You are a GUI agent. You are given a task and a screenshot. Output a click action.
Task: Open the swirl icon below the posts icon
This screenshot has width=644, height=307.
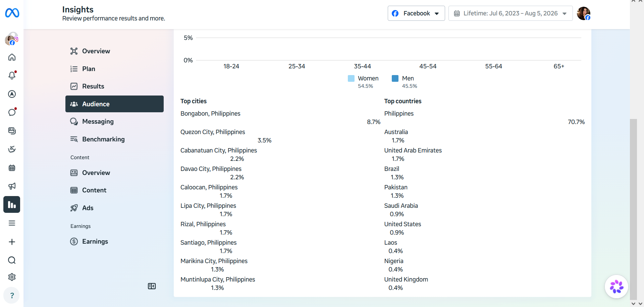[x=12, y=149]
